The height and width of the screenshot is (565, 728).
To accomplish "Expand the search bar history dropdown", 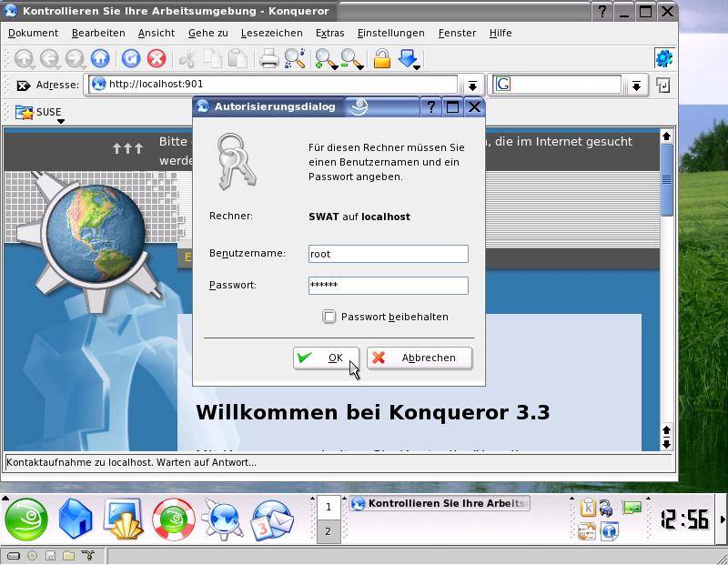I will (636, 86).
